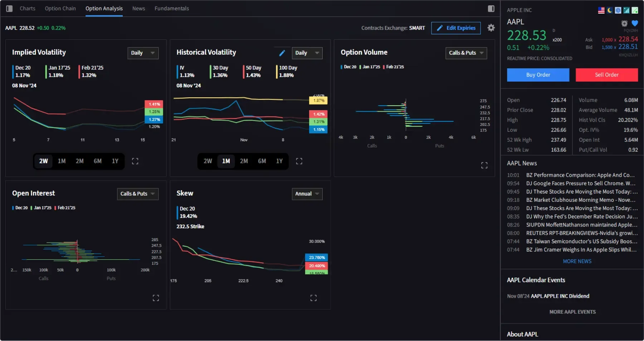Collapse the left panel with the sidebar icon

coord(9,8)
